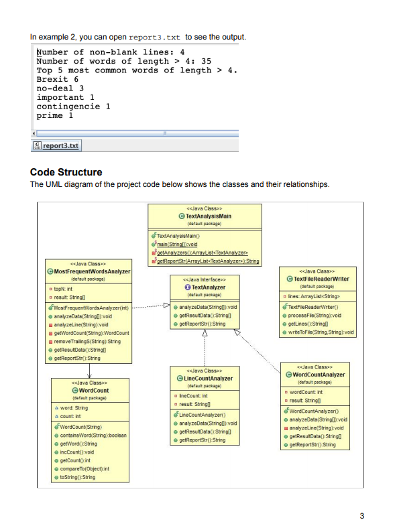Image resolution: width=399 pixels, height=532 pixels.
Task: Click the 'lineCount: int' field
Action: [191, 396]
